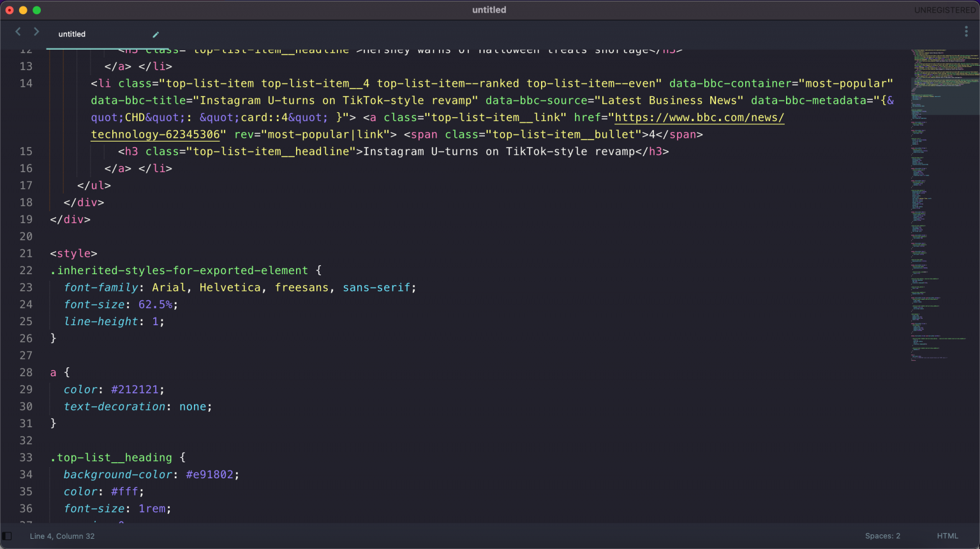
Task: Click the line-height property on line 25
Action: pyautogui.click(x=101, y=322)
